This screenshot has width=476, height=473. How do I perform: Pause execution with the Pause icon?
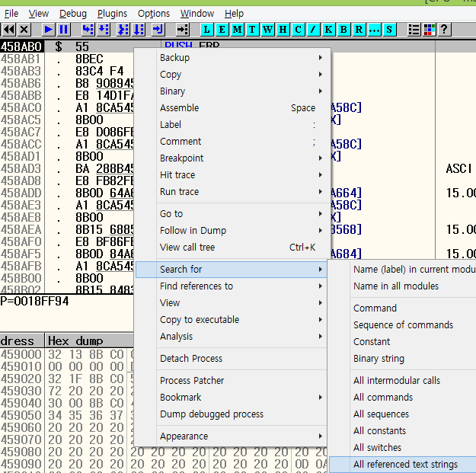coord(64,30)
